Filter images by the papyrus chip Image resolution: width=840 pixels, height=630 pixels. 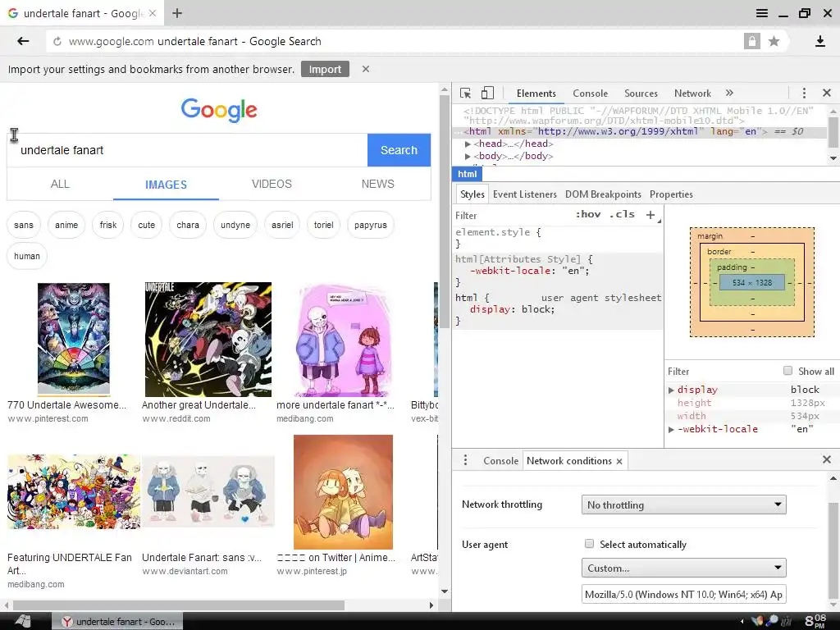pyautogui.click(x=370, y=225)
